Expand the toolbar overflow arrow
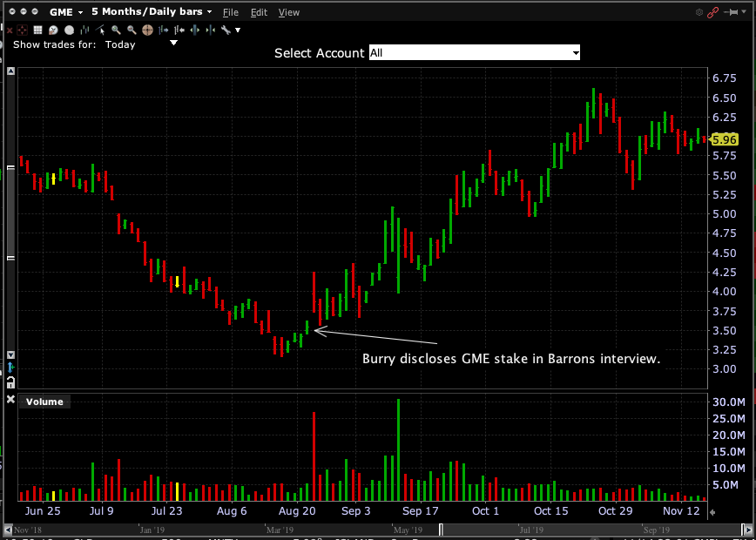The height and width of the screenshot is (540, 756). 238,30
